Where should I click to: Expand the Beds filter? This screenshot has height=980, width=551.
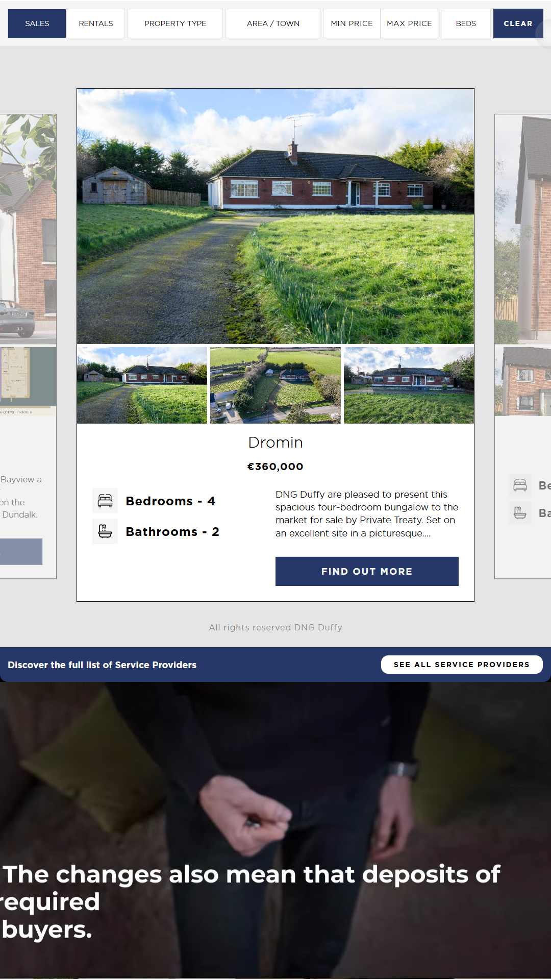click(466, 23)
